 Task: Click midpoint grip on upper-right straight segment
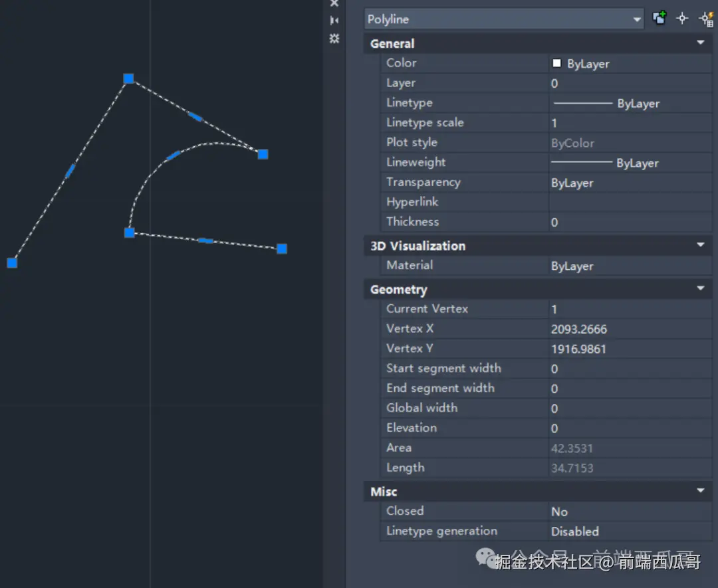pyautogui.click(x=195, y=117)
